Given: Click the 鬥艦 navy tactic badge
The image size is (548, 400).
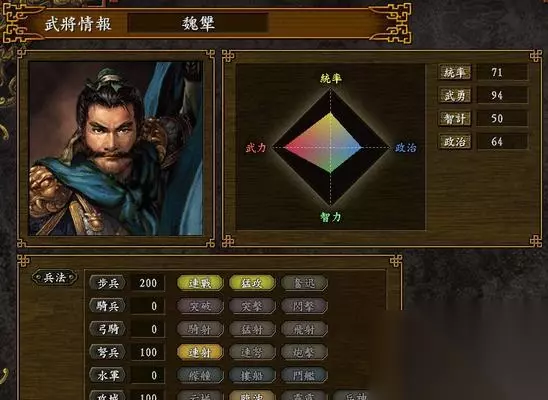Looking at the screenshot, I should click(x=304, y=376).
